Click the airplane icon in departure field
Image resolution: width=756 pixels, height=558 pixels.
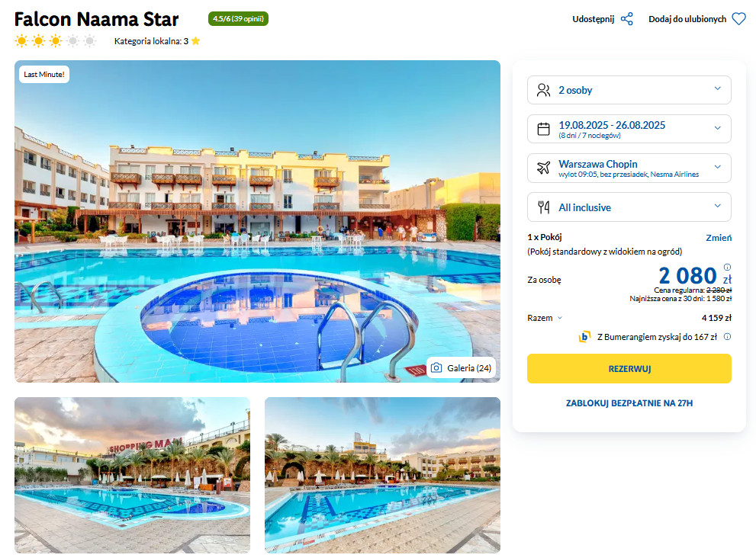click(543, 168)
